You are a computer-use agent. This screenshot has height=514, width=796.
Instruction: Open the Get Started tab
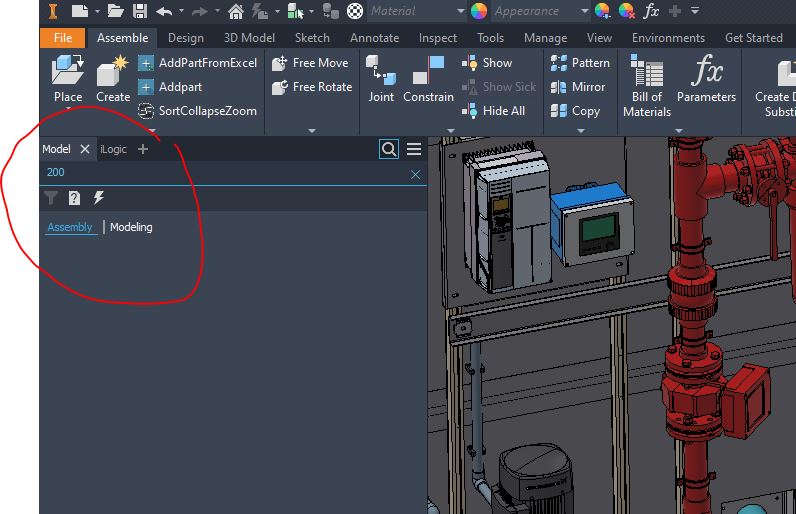click(x=753, y=38)
